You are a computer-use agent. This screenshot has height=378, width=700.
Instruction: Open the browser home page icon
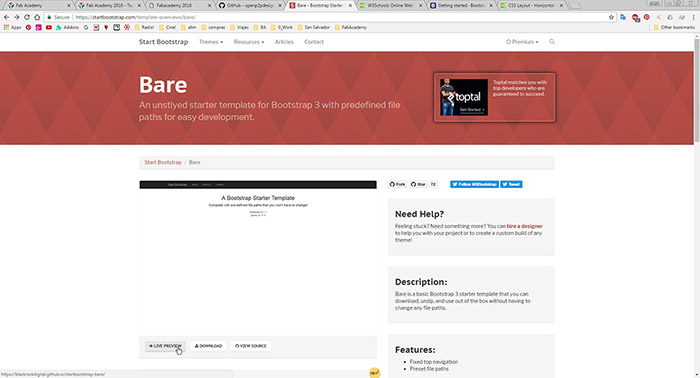tap(37, 17)
